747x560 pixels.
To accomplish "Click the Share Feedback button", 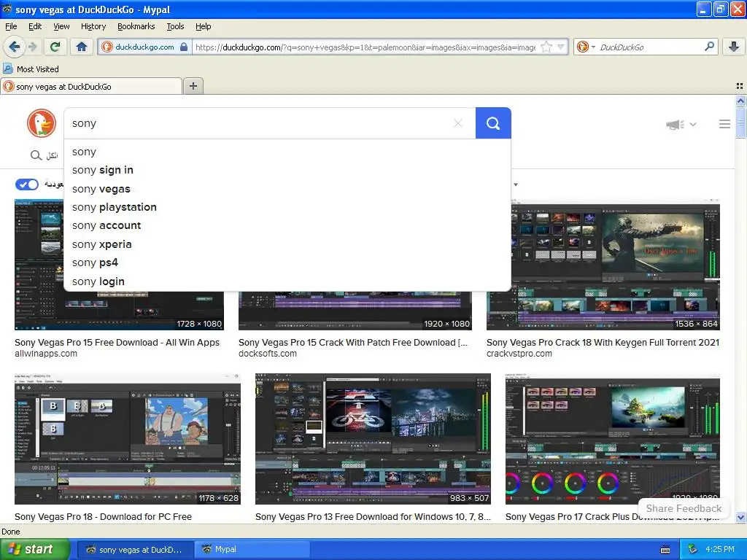I will (684, 508).
